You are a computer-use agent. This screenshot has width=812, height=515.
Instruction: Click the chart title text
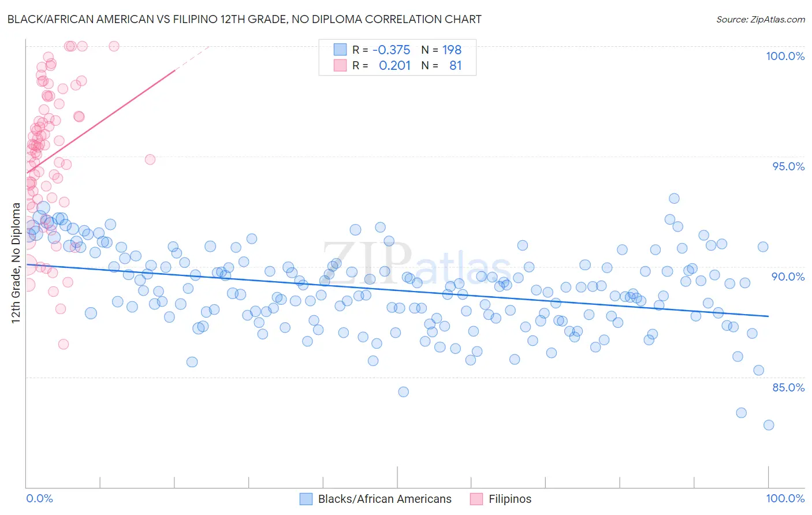244,19
